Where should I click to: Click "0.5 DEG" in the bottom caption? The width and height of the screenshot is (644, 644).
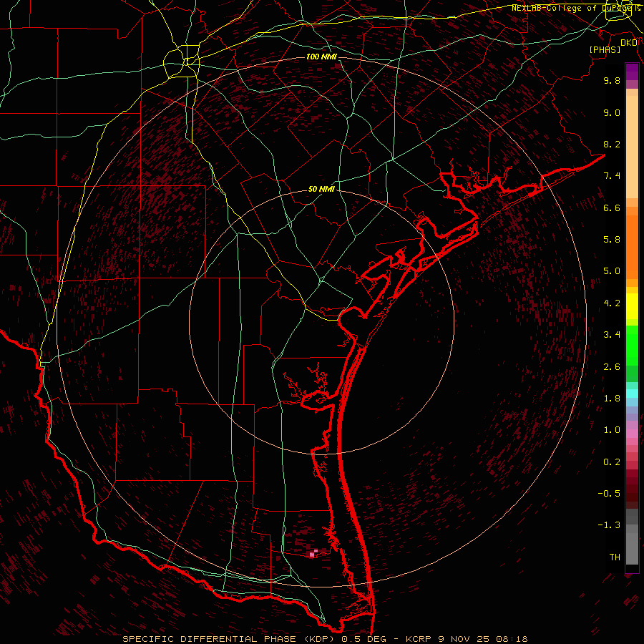[364, 639]
